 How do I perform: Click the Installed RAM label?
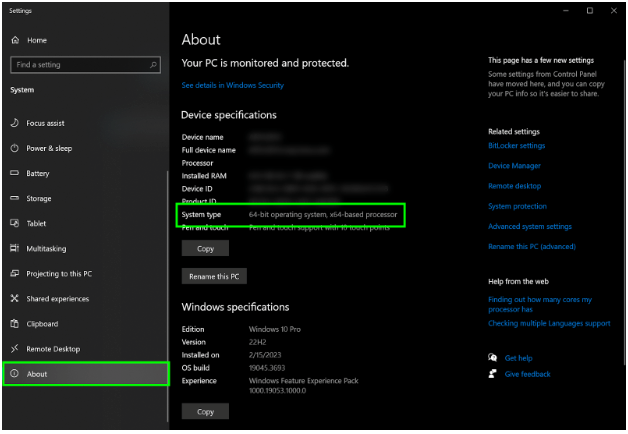coord(204,176)
